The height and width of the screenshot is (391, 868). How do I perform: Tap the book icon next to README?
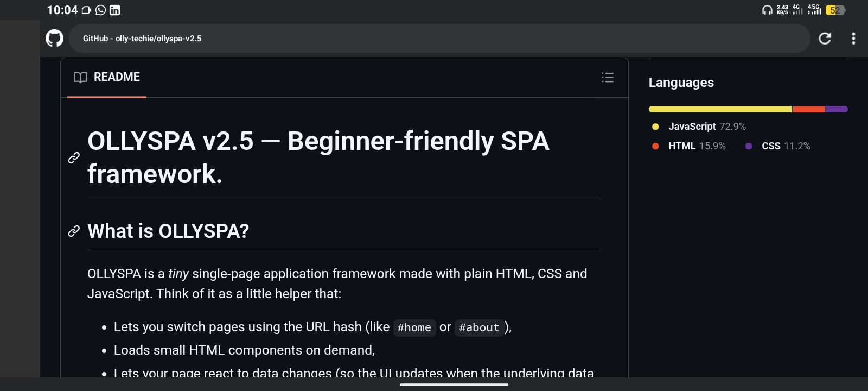(80, 77)
